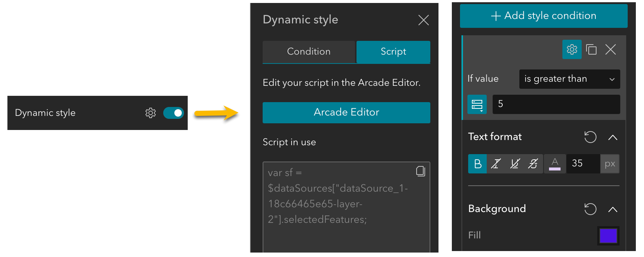Reset the Text format settings
Image resolution: width=644 pixels, height=257 pixels.
click(x=590, y=137)
